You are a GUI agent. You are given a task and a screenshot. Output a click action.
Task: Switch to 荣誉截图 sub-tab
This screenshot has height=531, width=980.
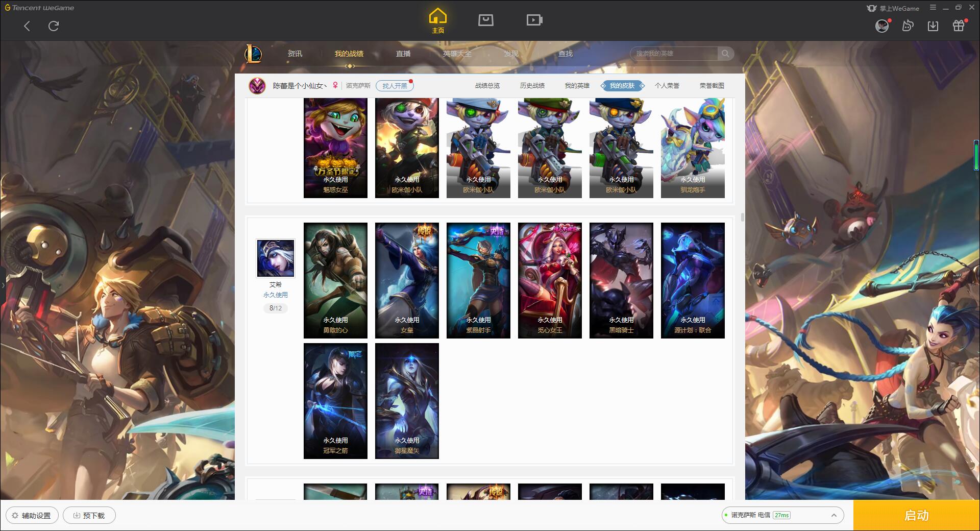712,86
